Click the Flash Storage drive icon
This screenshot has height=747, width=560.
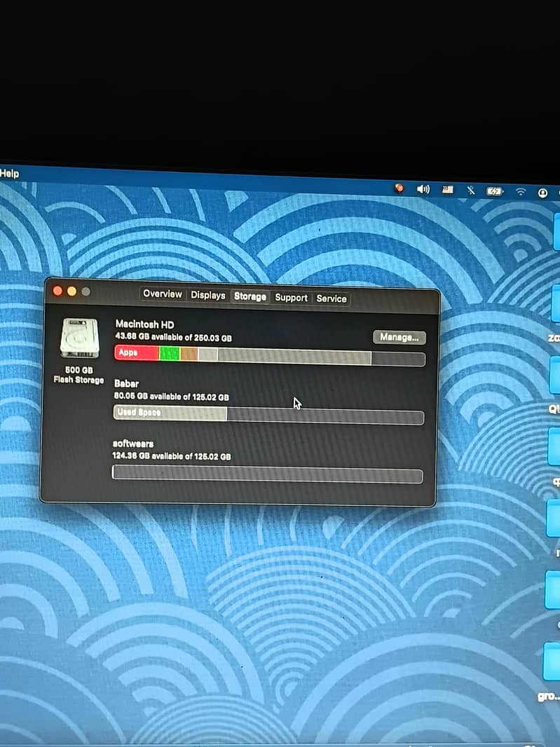(x=80, y=338)
